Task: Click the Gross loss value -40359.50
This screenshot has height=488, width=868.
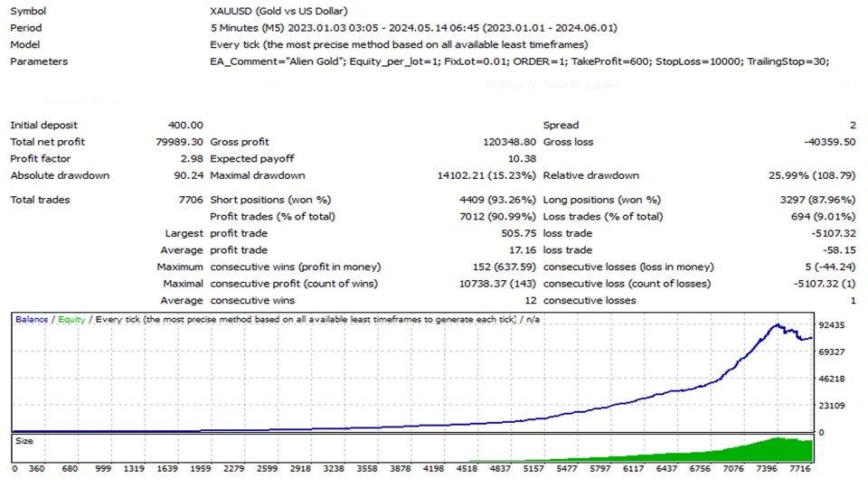Action: coord(829,142)
